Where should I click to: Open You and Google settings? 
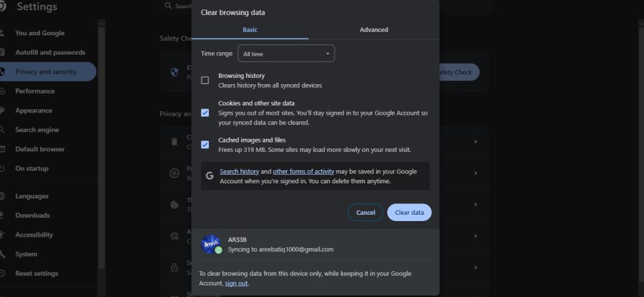40,33
